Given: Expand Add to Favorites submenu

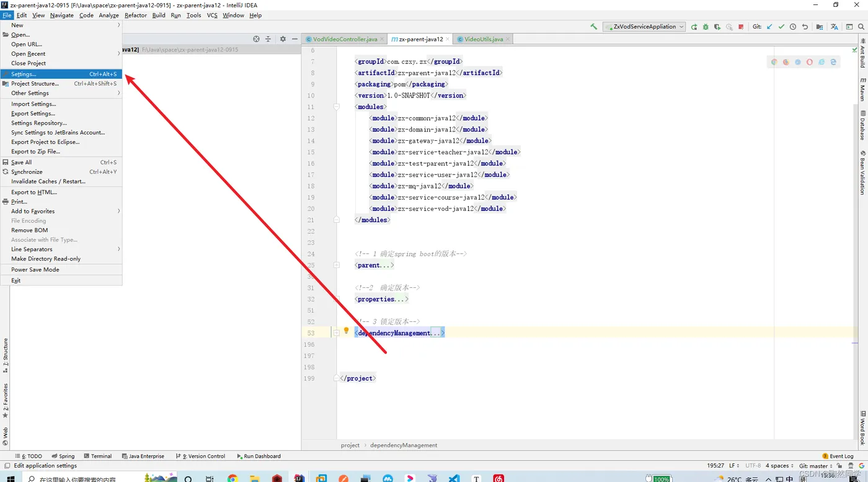Looking at the screenshot, I should click(61, 212).
